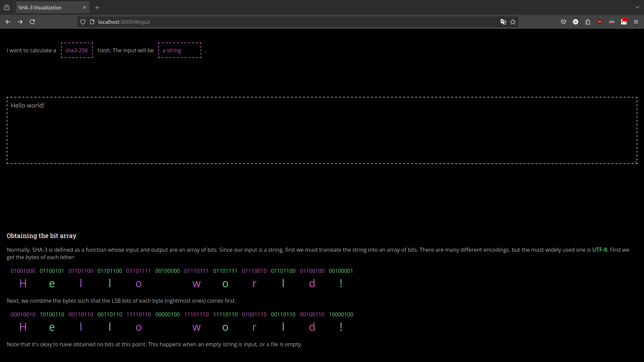Click the forward navigation arrow

(20, 22)
